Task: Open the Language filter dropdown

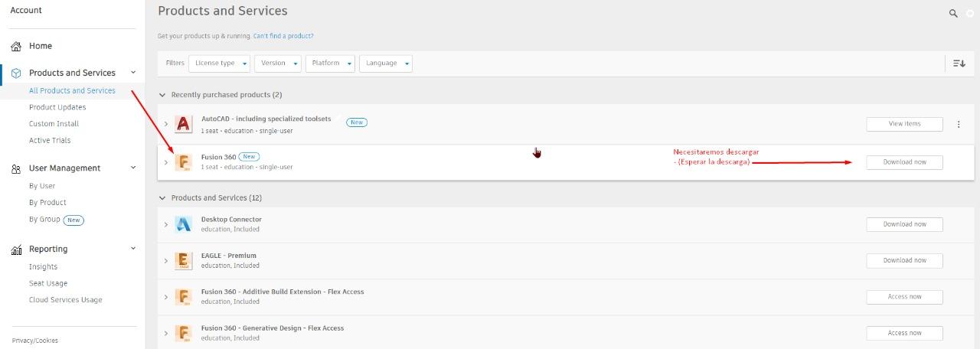Action: click(386, 64)
